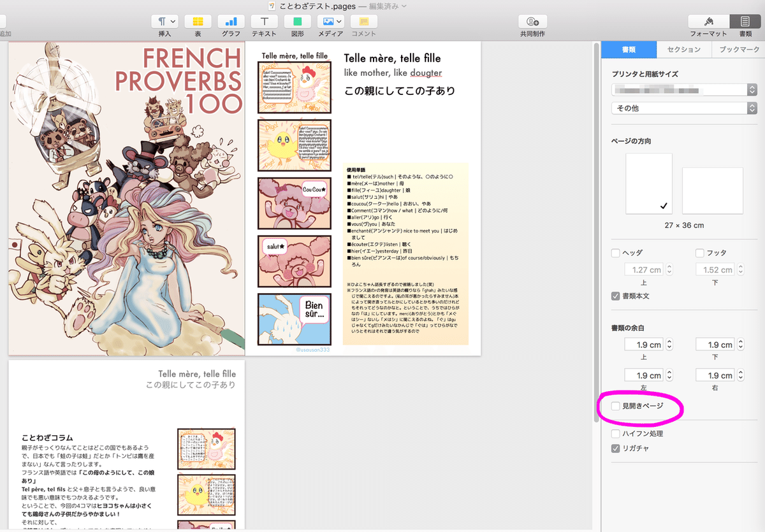This screenshot has width=765, height=532.
Task: Open the その他 paper size dropdown
Action: pos(684,108)
